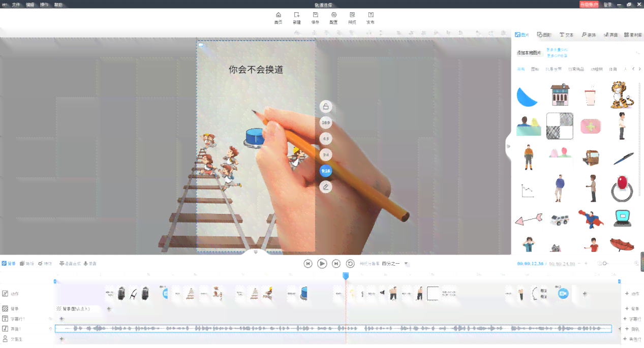Viewport: 644px width, 348px height.
Task: Select the 4:3 aspect ratio
Action: [326, 139]
